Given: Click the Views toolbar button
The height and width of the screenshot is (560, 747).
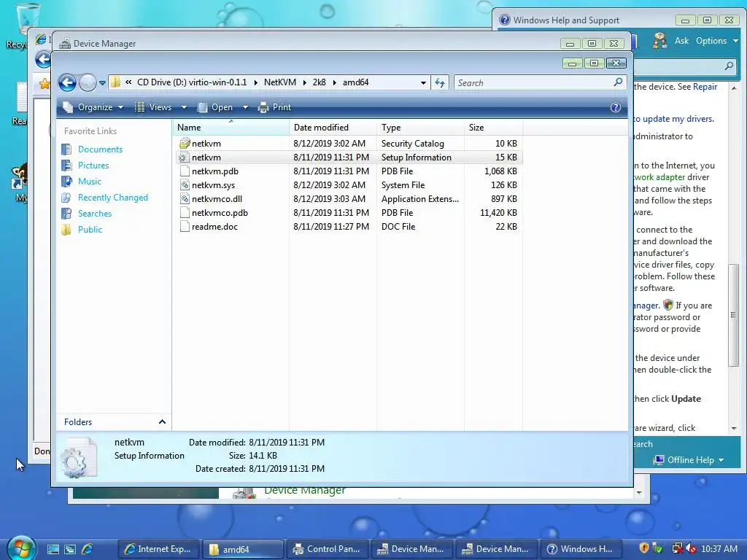Looking at the screenshot, I should (153, 107).
